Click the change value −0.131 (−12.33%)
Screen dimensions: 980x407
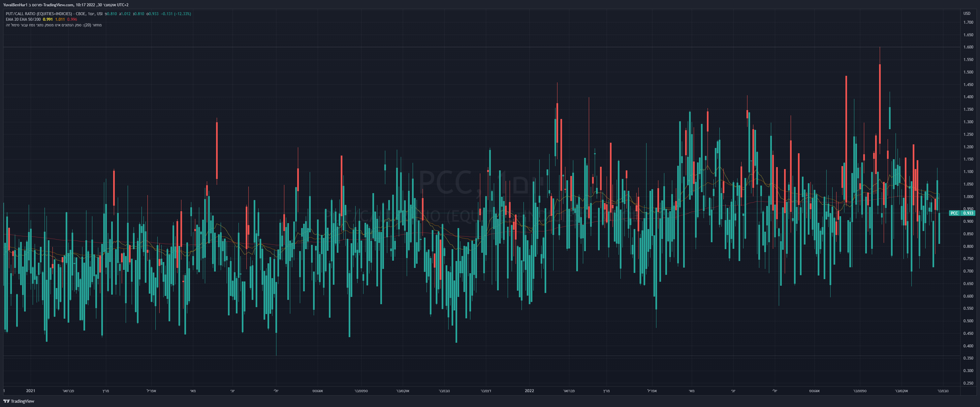[176, 14]
